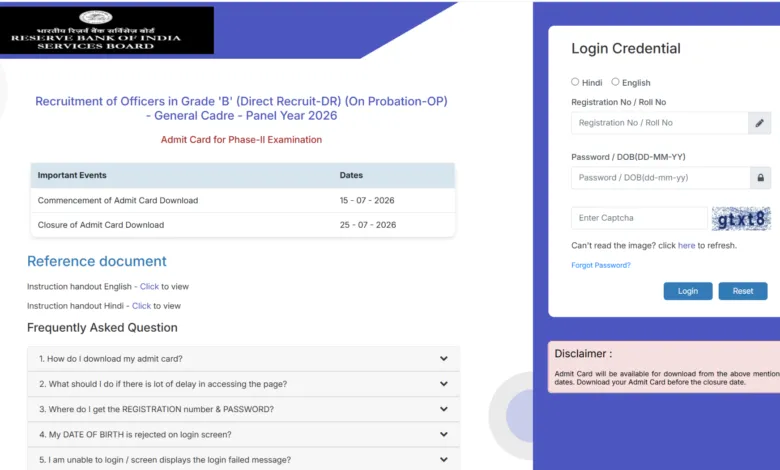The width and height of the screenshot is (780, 470).
Task: Click 'Commencement of Admit Card Download' row text
Action: click(x=118, y=200)
